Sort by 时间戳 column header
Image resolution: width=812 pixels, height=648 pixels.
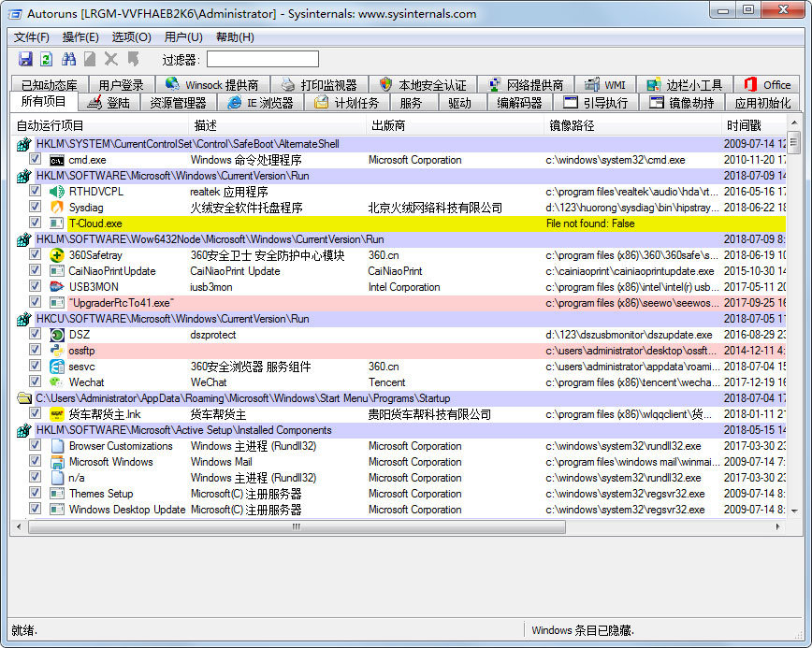point(753,126)
